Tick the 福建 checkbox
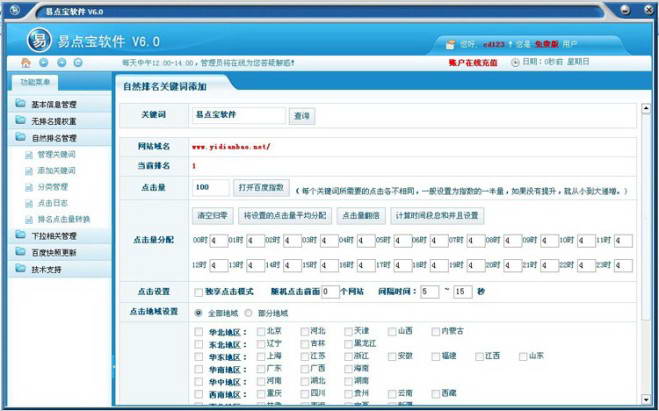The height and width of the screenshot is (411, 659). (436, 356)
